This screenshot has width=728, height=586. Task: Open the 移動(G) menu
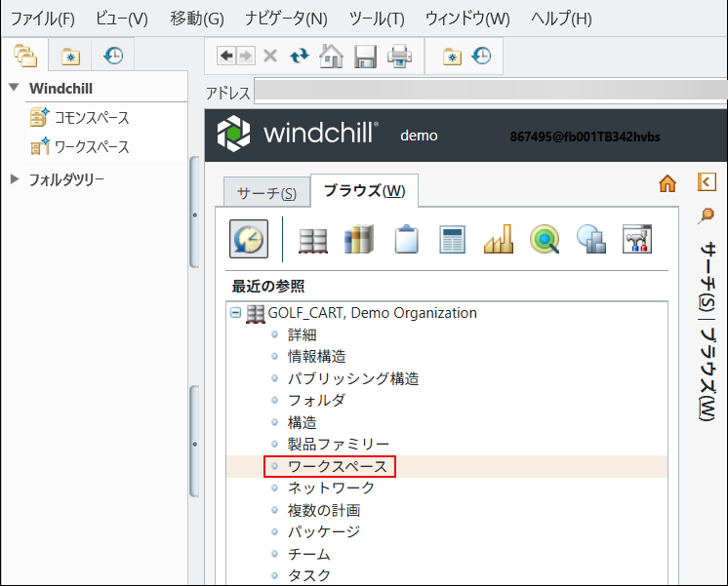pyautogui.click(x=197, y=19)
